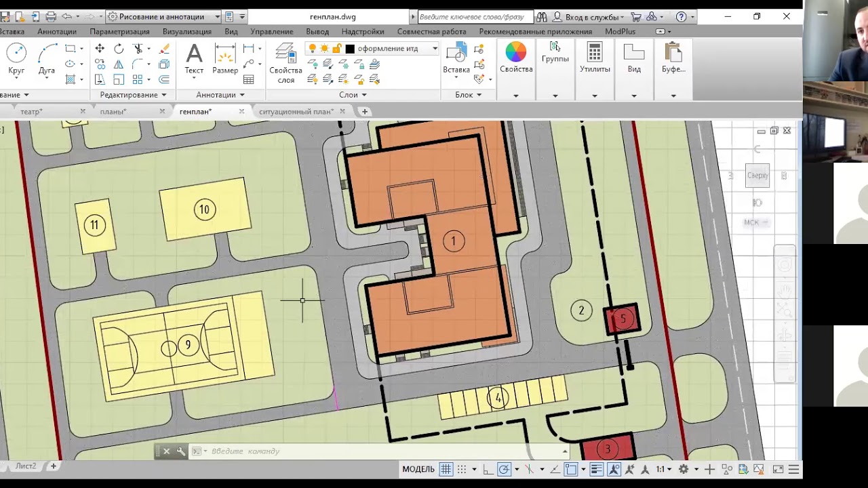
Task: Toggle Ortho mode in status bar
Action: tap(488, 469)
